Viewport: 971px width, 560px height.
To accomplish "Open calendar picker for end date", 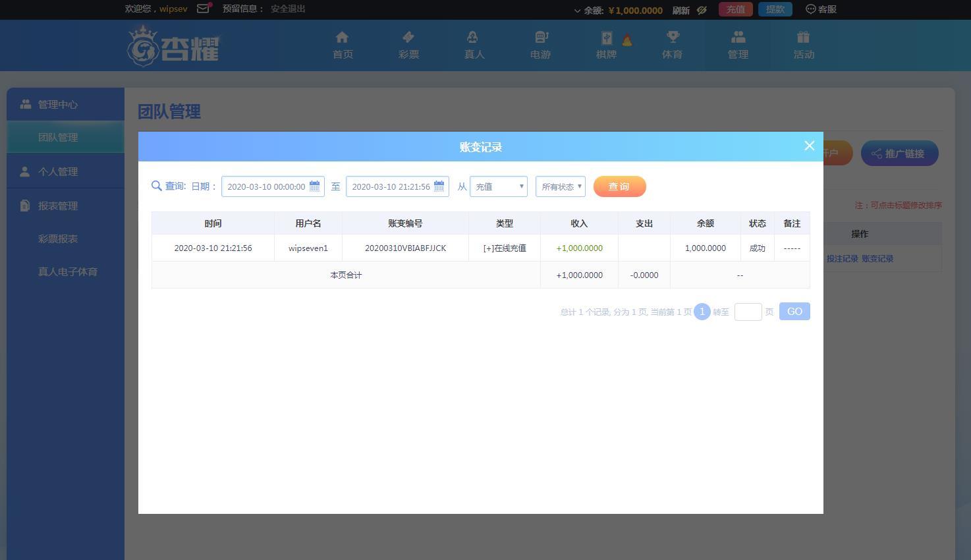I will (439, 186).
